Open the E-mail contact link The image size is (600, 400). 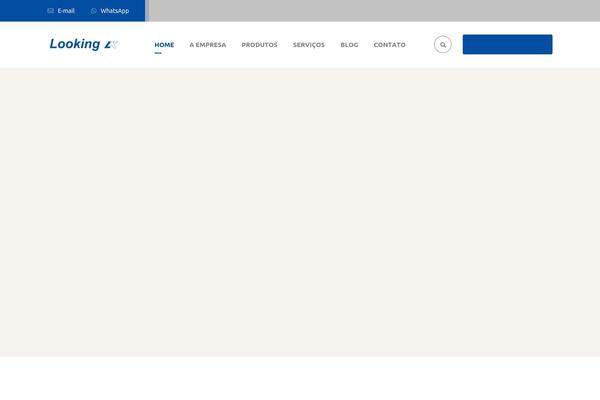[x=61, y=11]
